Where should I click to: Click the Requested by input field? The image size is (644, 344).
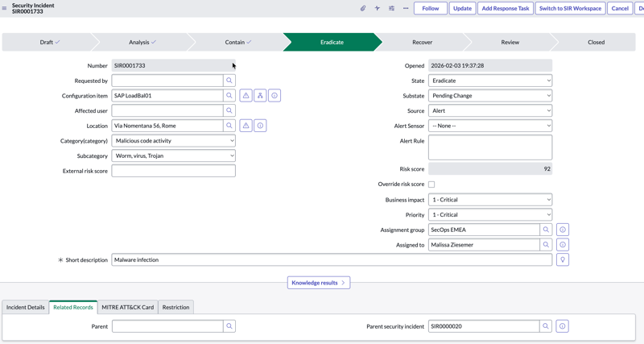click(167, 81)
